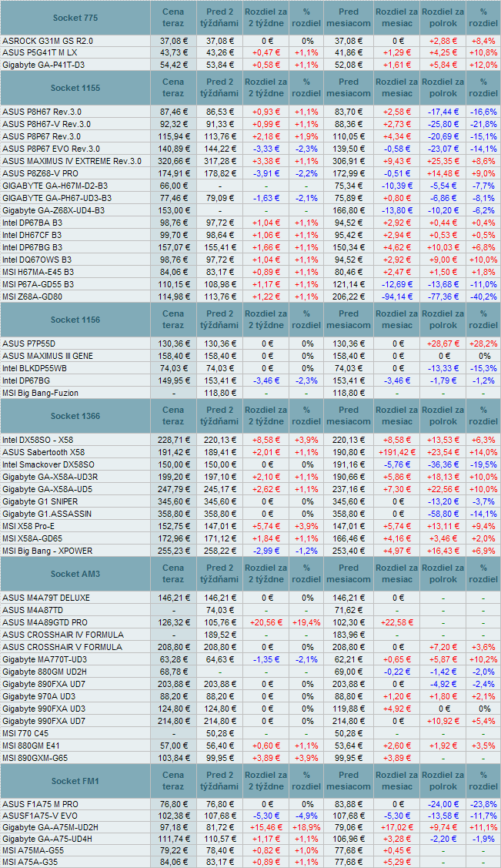The height and width of the screenshot is (868, 501).
Task: Click Gigabyte 890FXA UD7 product name
Action: click(x=43, y=684)
